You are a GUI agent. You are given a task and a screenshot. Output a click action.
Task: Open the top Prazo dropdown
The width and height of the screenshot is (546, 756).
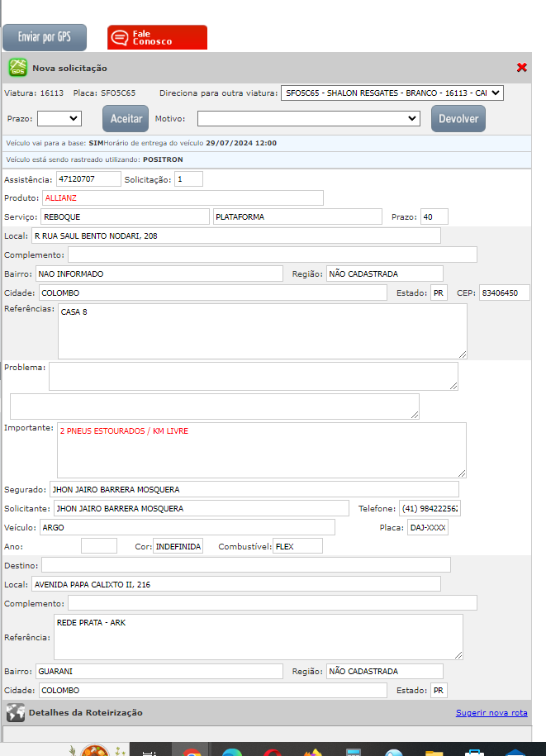pos(59,119)
